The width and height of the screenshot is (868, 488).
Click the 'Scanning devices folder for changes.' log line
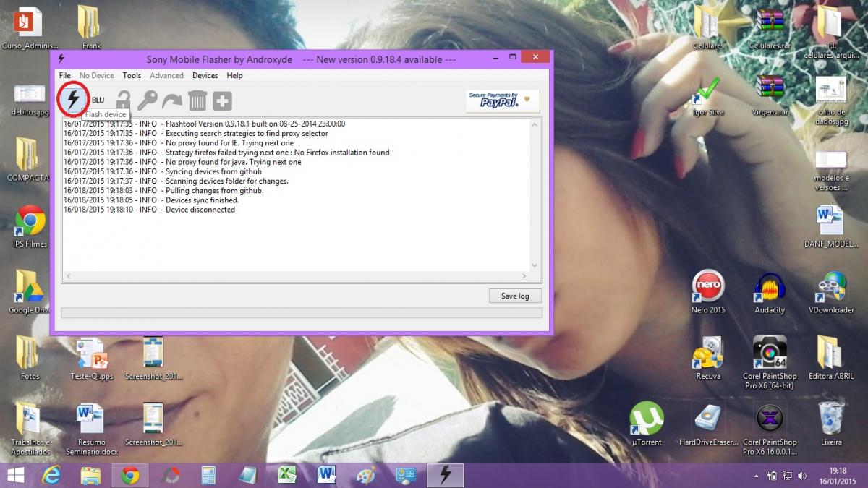[176, 181]
